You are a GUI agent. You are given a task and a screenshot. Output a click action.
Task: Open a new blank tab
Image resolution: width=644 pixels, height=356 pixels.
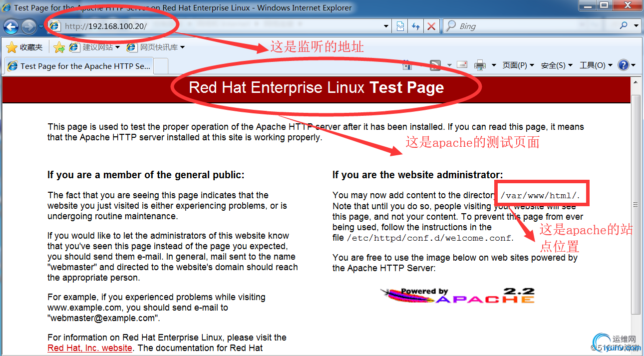pos(161,66)
